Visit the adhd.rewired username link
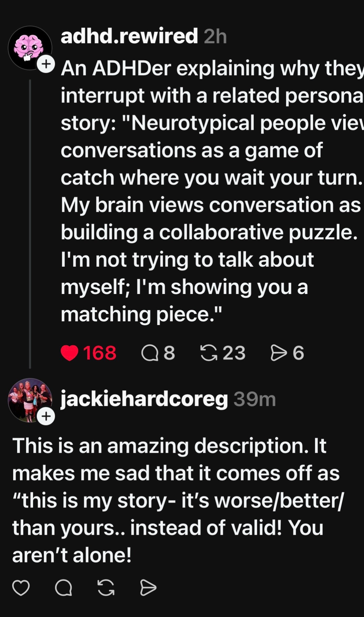 tap(129, 36)
